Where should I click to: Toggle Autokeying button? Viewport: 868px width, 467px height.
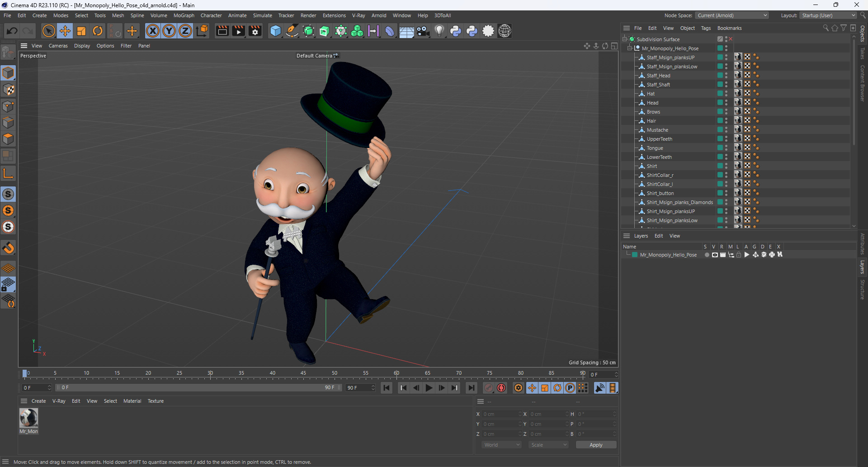coord(501,388)
